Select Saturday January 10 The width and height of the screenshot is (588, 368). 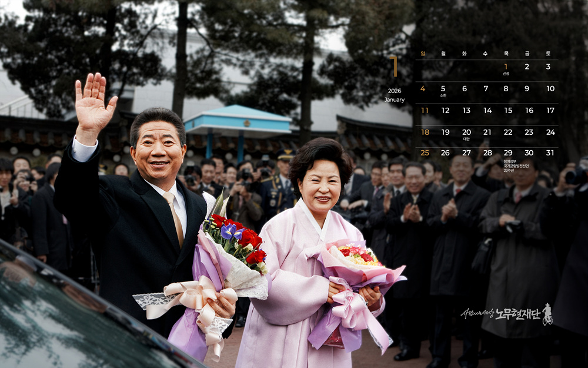coord(550,89)
